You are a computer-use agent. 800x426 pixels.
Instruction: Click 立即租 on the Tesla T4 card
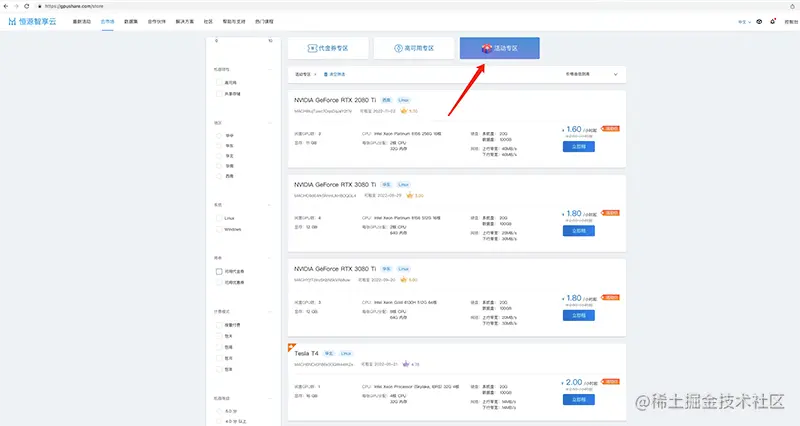coord(579,399)
